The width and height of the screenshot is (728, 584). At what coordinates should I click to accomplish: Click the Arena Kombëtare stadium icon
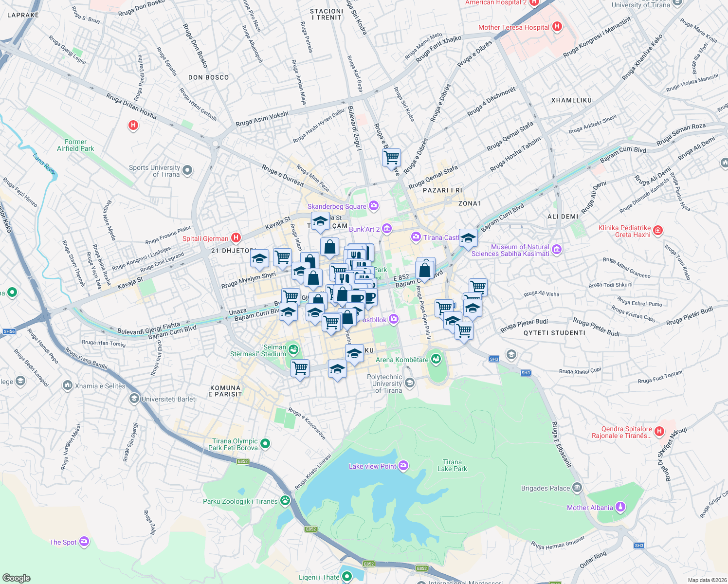pyautogui.click(x=436, y=359)
